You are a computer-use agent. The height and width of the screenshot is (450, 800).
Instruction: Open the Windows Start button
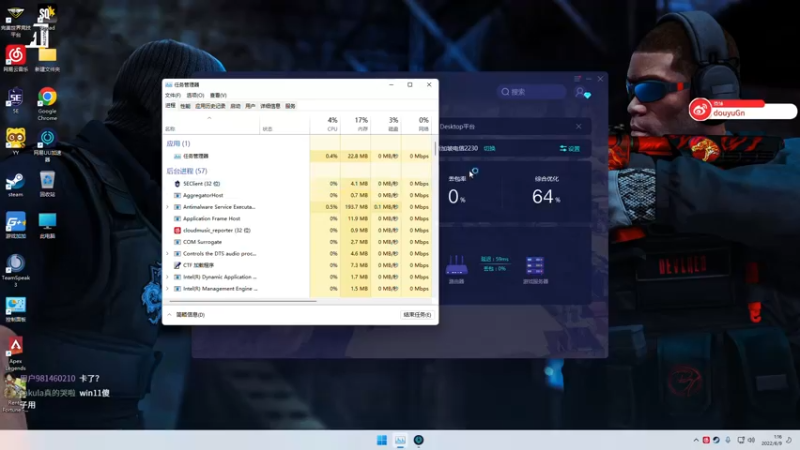coord(382,440)
